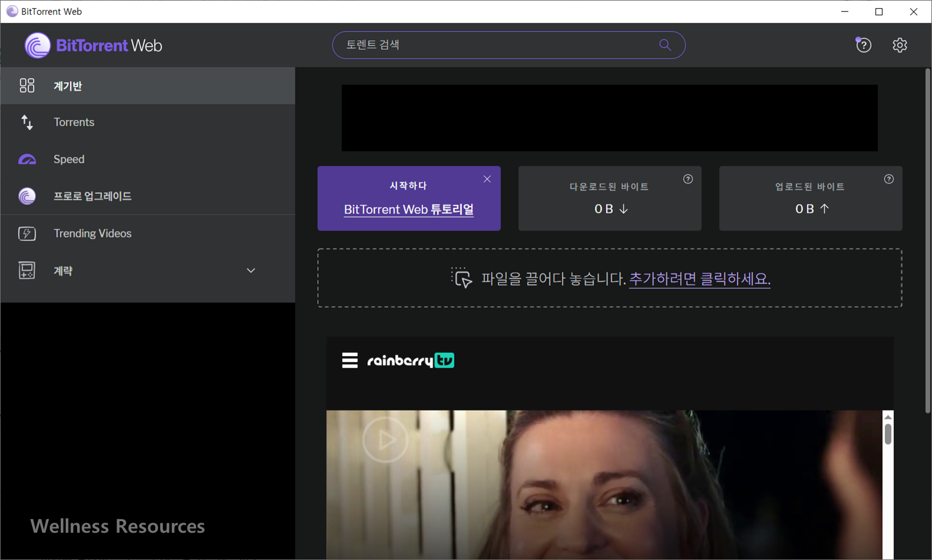The width and height of the screenshot is (932, 560).
Task: Click the Torrents arrows icon
Action: point(27,122)
